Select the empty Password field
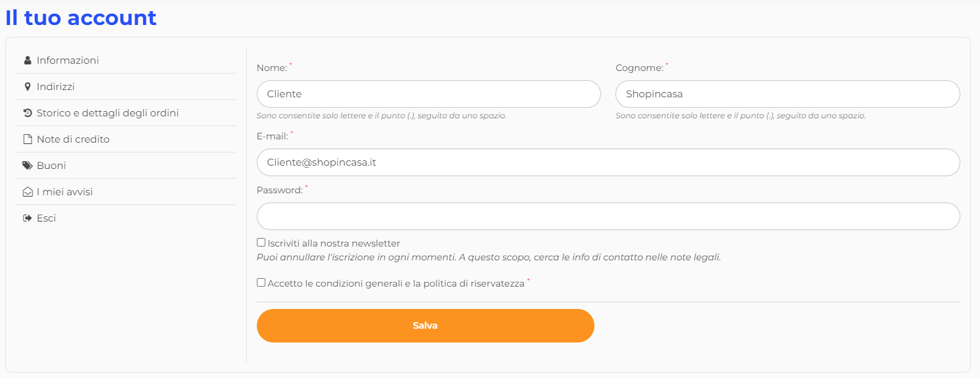This screenshot has width=980, height=378. [x=608, y=216]
